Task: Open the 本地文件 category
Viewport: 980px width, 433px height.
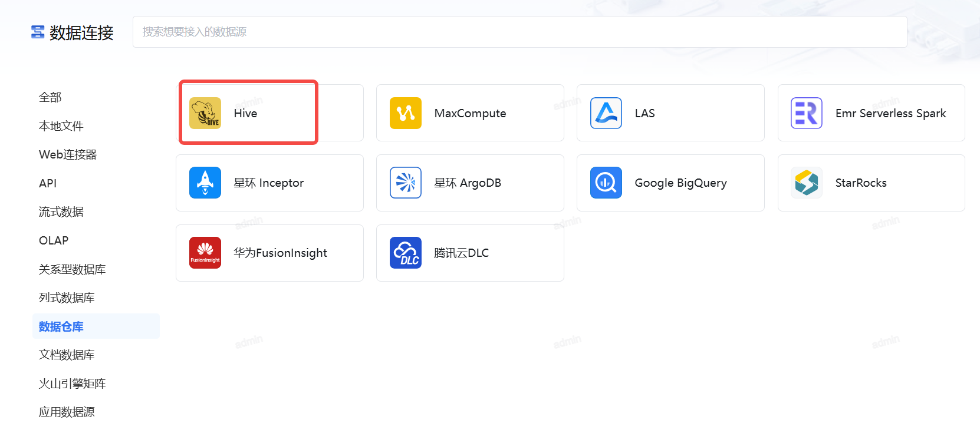Action: [61, 126]
